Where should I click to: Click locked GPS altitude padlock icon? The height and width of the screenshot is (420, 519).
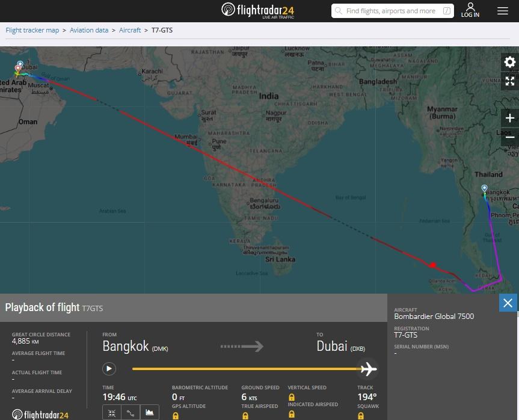(176, 416)
